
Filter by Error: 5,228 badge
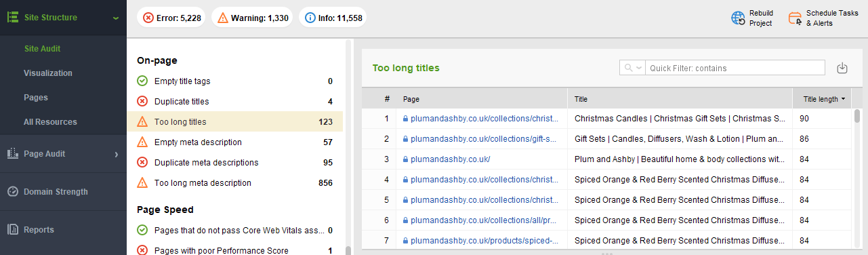click(x=172, y=18)
